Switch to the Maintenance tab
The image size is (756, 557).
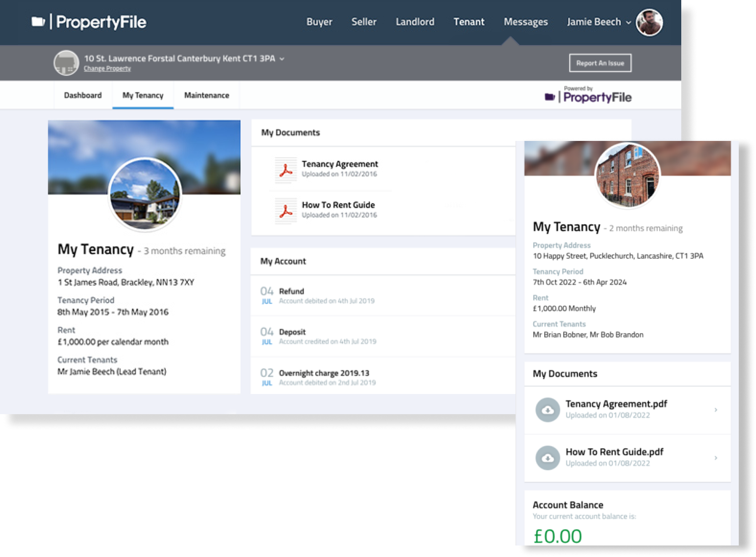tap(206, 95)
